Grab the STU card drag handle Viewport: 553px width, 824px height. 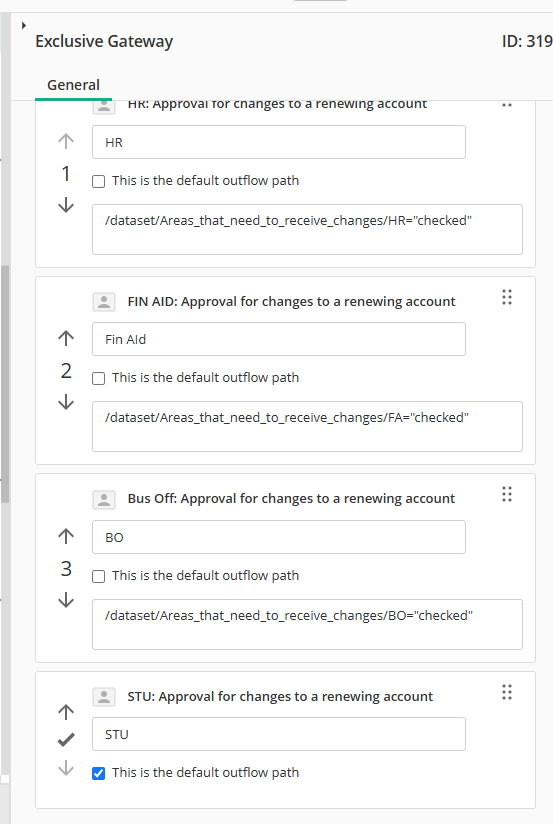click(x=507, y=692)
